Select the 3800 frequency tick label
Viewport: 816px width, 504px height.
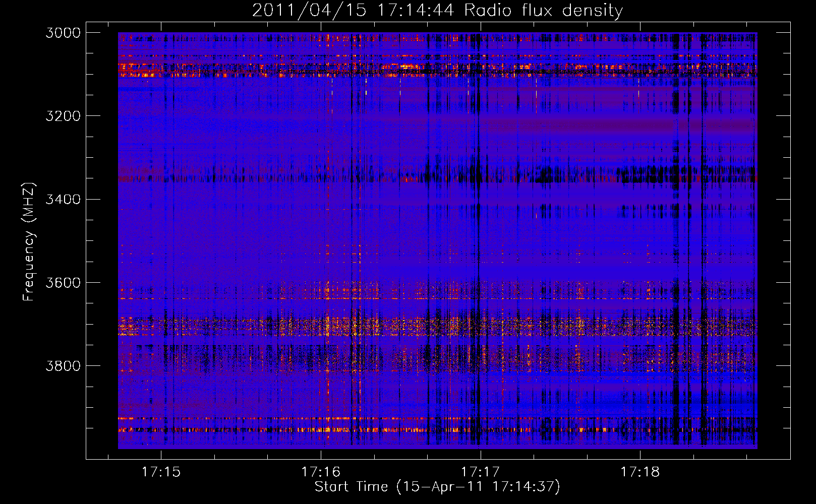coord(63,365)
